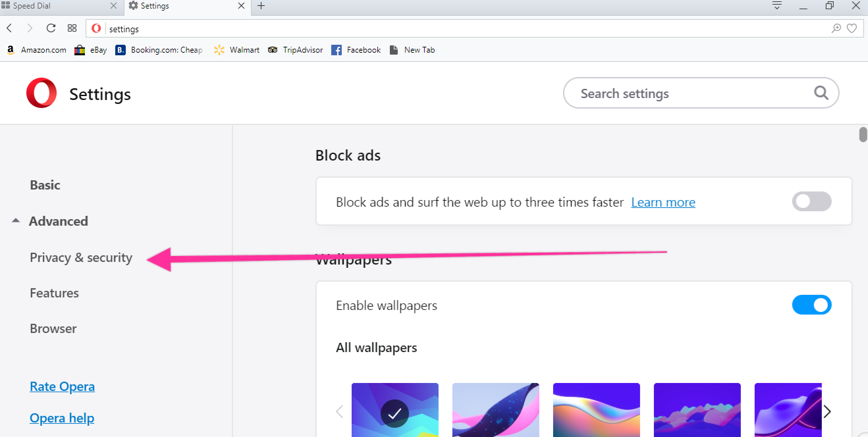Reload the page with the refresh icon
Image resolution: width=868 pixels, height=437 pixels.
[x=51, y=28]
